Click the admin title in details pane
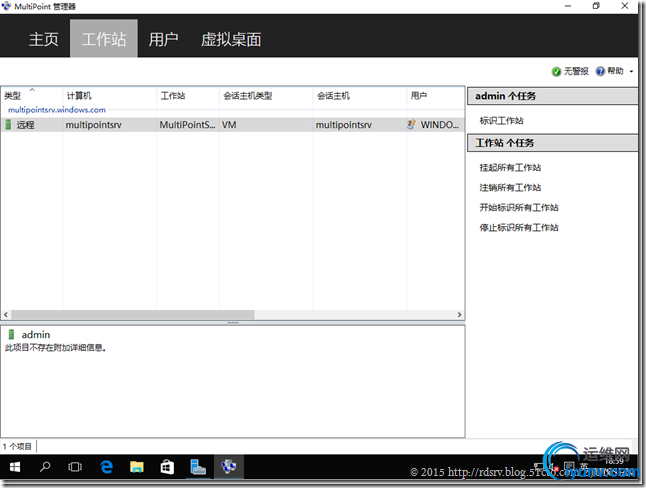This screenshot has height=488, width=646. tap(36, 335)
